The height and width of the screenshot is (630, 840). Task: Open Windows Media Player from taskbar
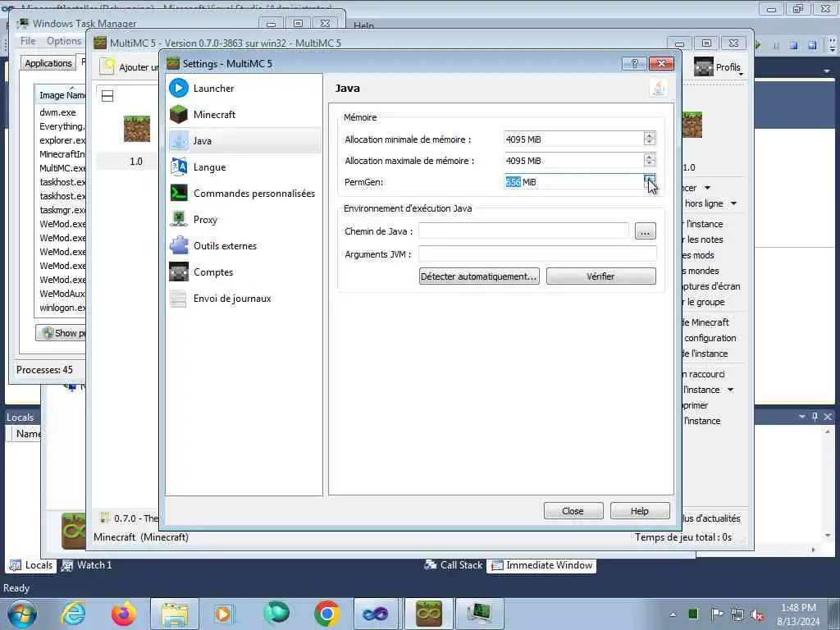coord(223,614)
